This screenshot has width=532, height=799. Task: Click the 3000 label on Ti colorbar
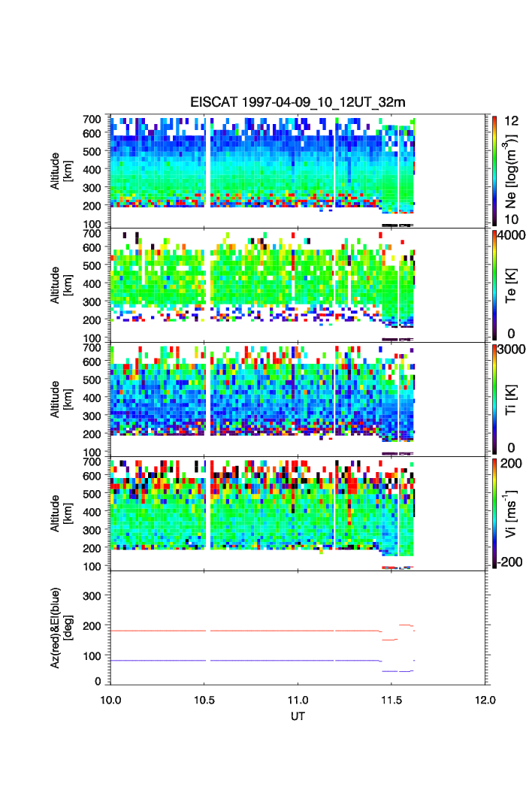pos(512,350)
